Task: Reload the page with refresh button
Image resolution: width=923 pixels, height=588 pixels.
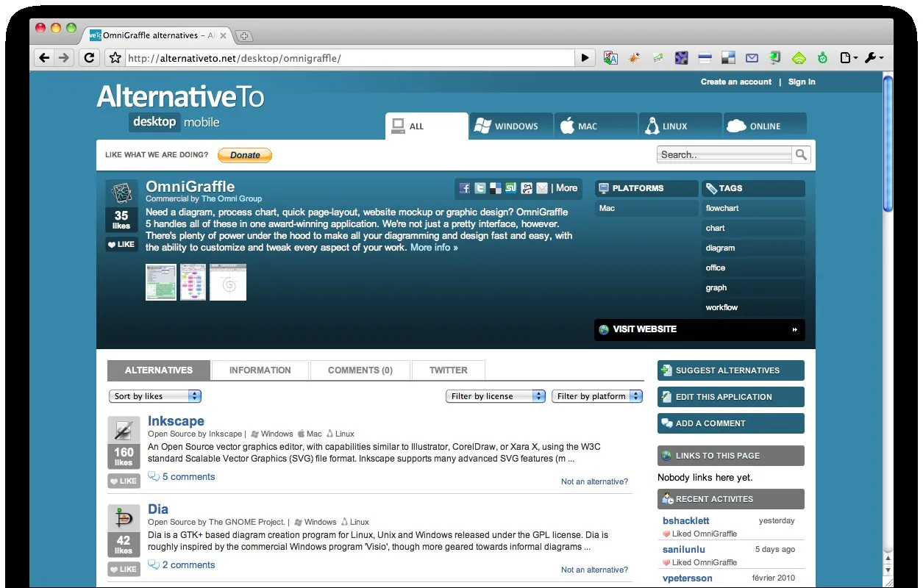Action: click(x=89, y=57)
